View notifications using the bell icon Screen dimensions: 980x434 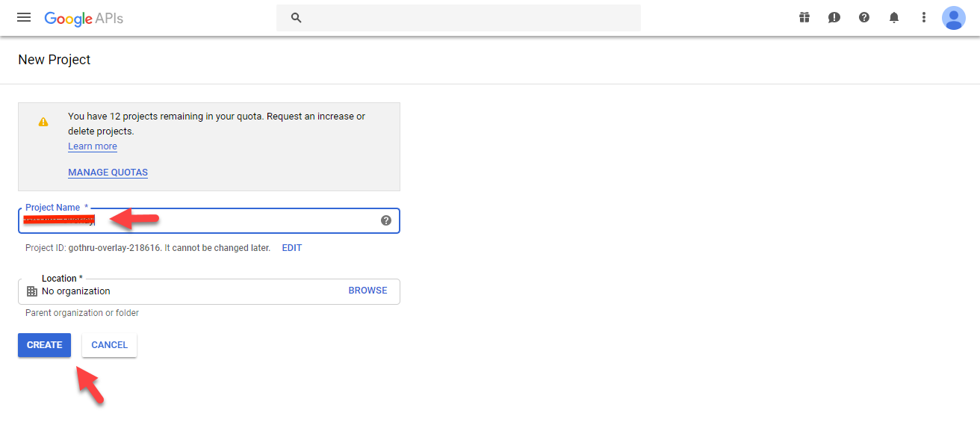coord(894,17)
